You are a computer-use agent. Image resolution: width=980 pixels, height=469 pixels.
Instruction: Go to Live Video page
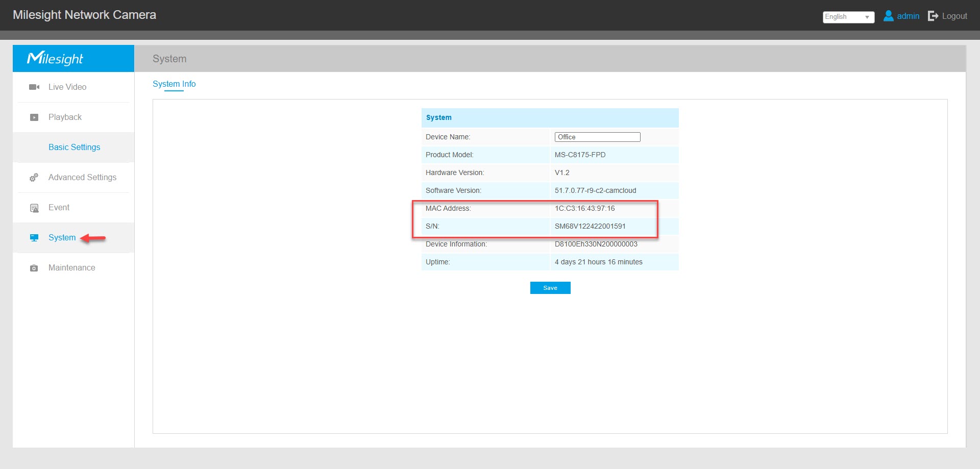(67, 87)
